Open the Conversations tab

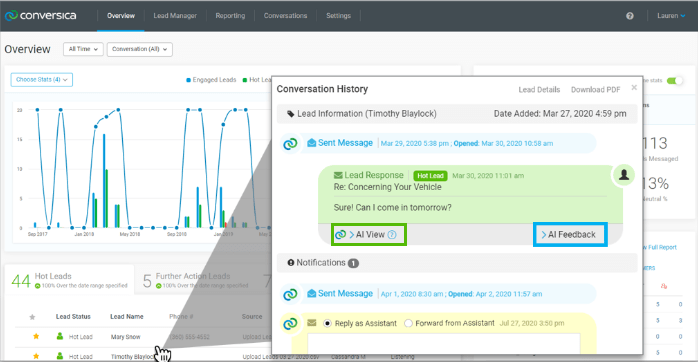pyautogui.click(x=285, y=16)
